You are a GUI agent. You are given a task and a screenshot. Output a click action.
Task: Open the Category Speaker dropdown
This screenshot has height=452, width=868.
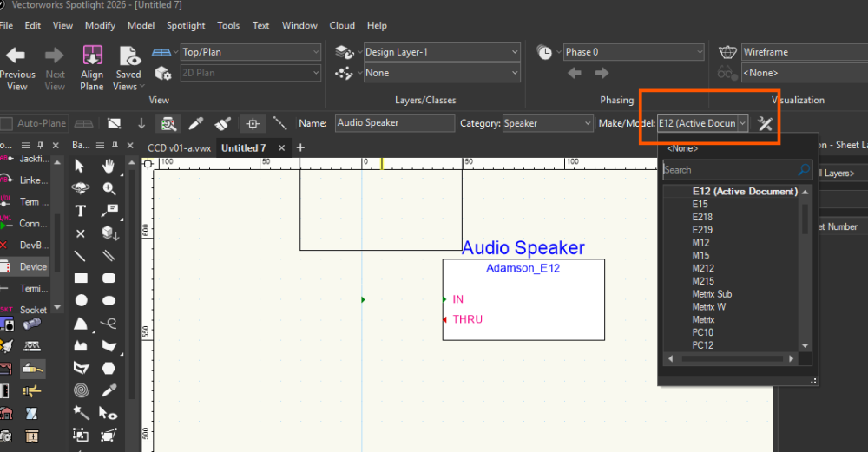point(547,123)
